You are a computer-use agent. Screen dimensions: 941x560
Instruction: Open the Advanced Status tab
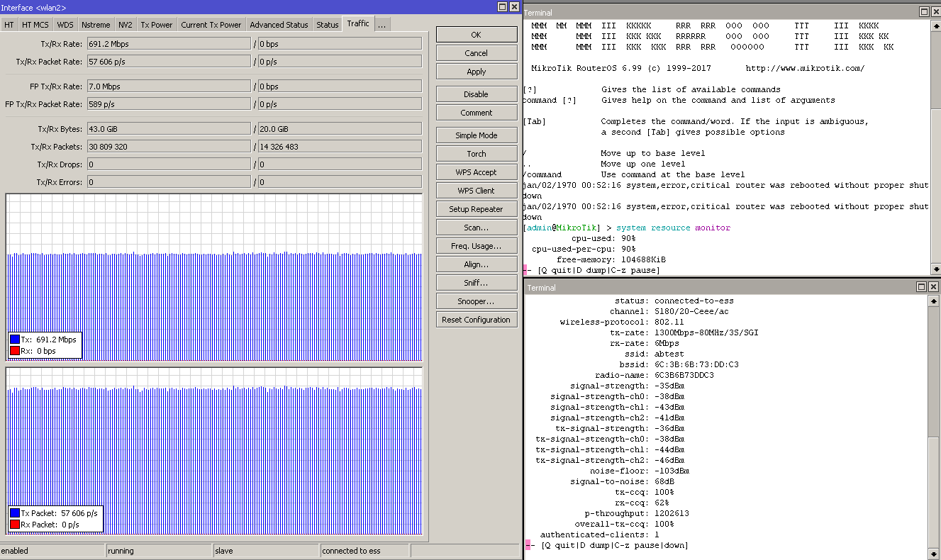coord(279,25)
